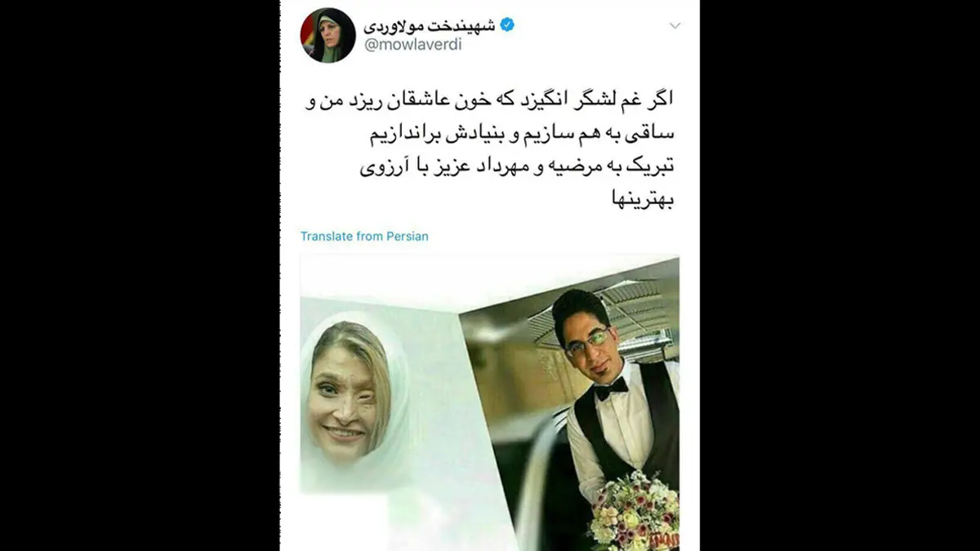The height and width of the screenshot is (551, 980).
Task: Click the @mowlaverdi handle
Action: [412, 45]
